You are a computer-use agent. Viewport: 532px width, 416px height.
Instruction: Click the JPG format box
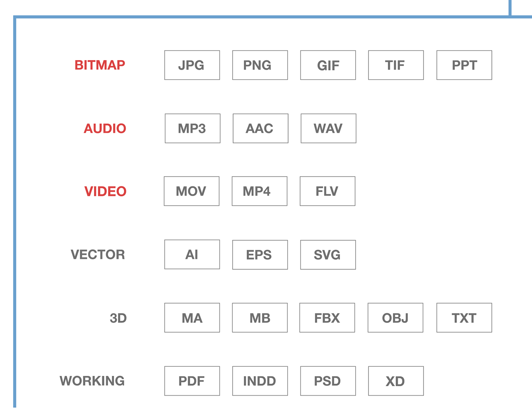pyautogui.click(x=192, y=65)
